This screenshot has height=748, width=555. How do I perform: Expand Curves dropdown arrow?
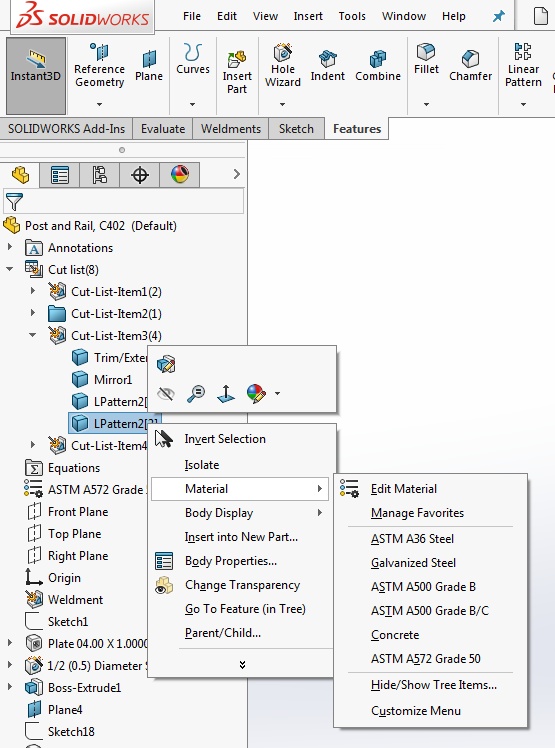coord(192,104)
